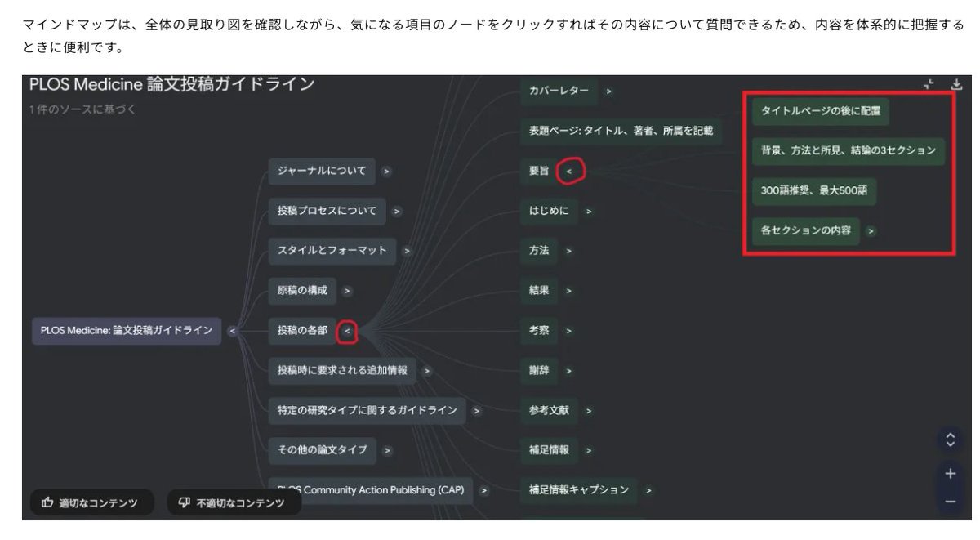The width and height of the screenshot is (980, 540).
Task: Collapse the root PLOS Medicine node chevron
Action: click(x=232, y=331)
